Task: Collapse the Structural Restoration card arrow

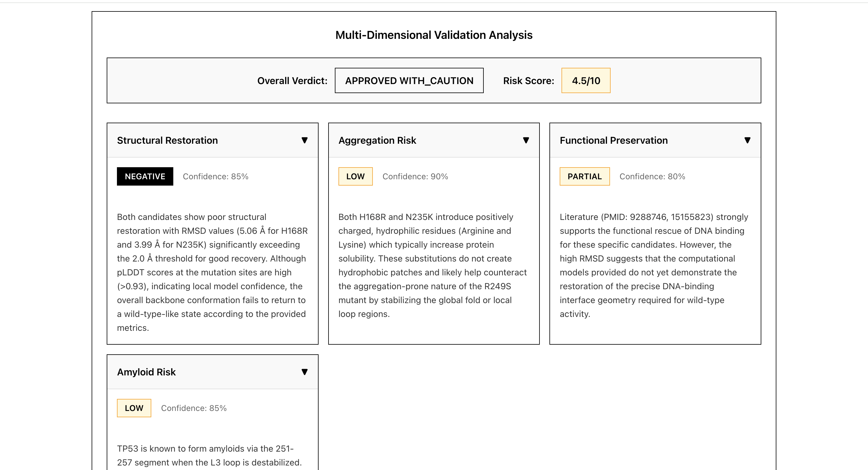Action: coord(304,140)
